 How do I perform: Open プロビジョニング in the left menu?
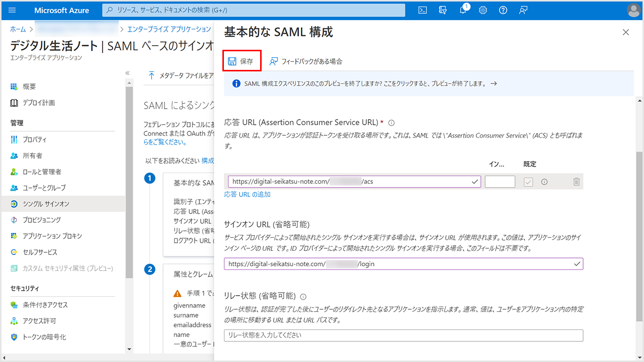click(42, 220)
